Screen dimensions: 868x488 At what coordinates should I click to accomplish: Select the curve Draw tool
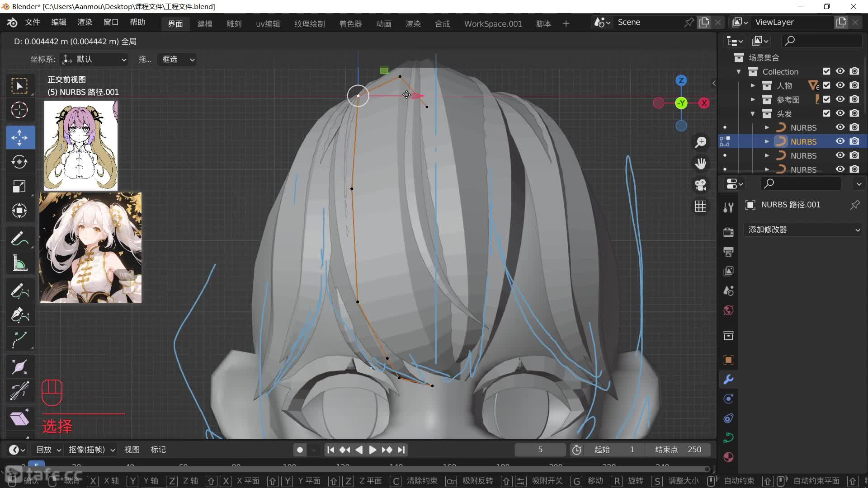pos(19,291)
